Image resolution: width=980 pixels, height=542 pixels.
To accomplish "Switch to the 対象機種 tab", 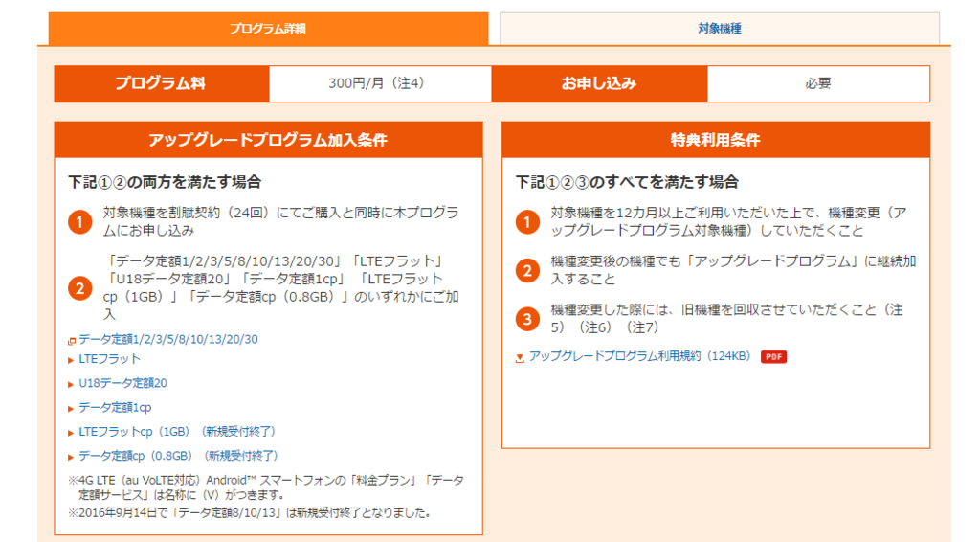I will tap(720, 28).
